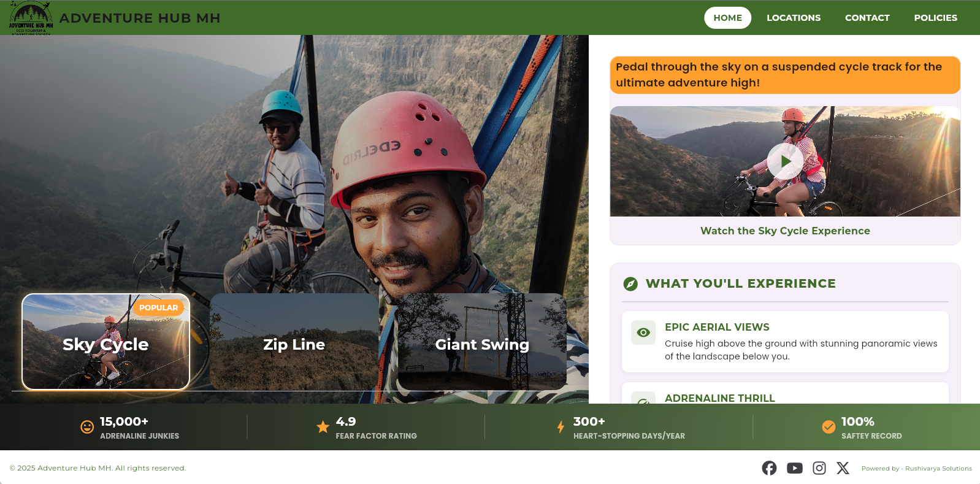Screen dimensions: 980x484
Task: Click the lightning bolt icon near 300+
Action: point(561,427)
